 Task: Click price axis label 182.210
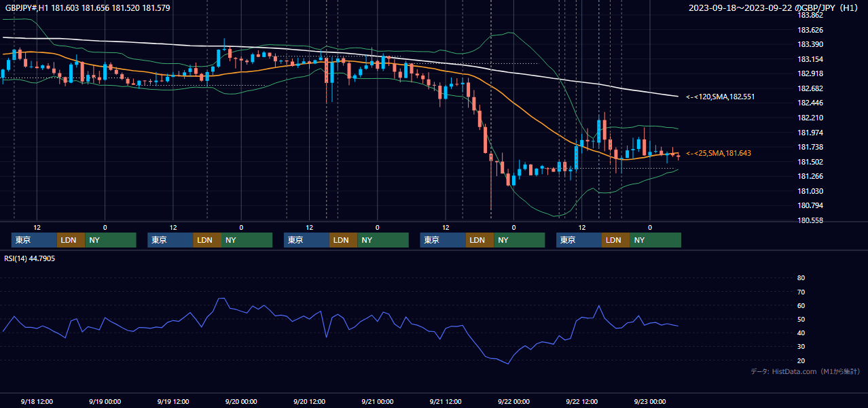[810, 118]
